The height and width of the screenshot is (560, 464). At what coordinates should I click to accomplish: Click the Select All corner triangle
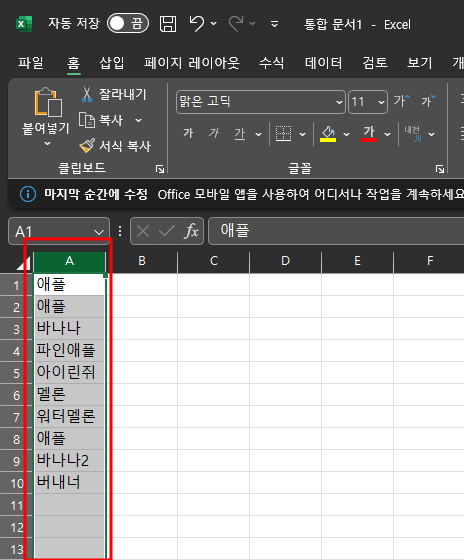click(x=23, y=264)
